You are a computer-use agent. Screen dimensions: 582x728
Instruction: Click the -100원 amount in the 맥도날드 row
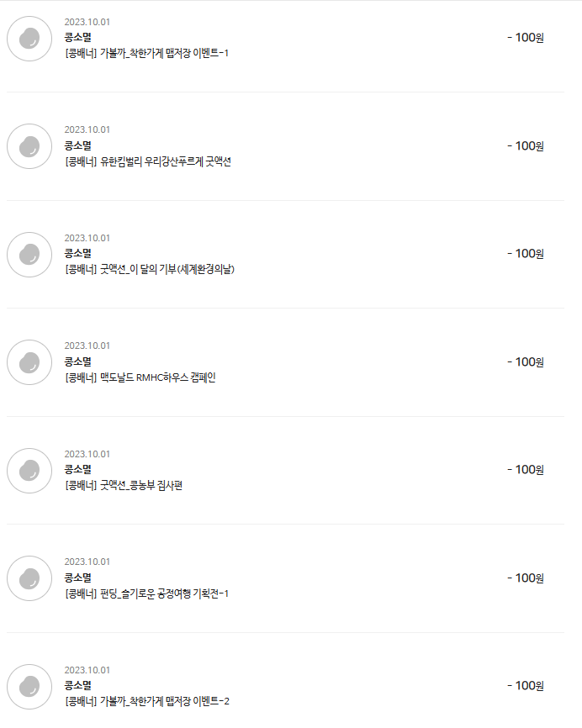tap(526, 361)
